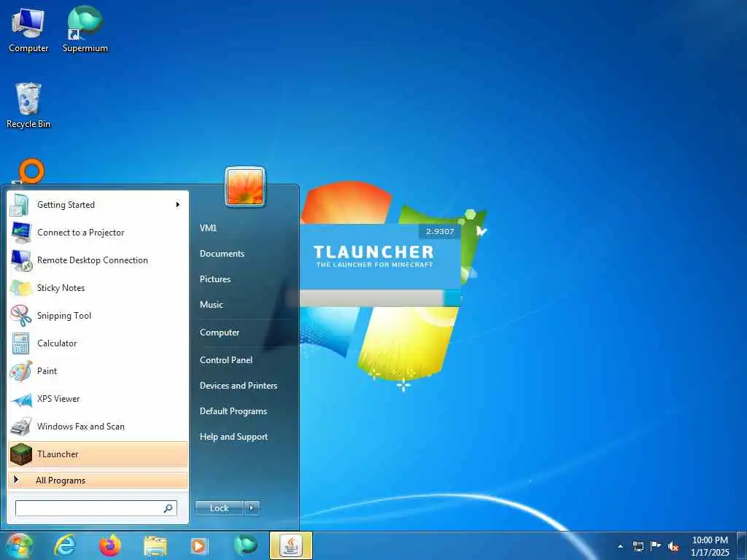Image resolution: width=747 pixels, height=560 pixels.
Task: Expand the Getting Started submenu arrow
Action: point(178,205)
